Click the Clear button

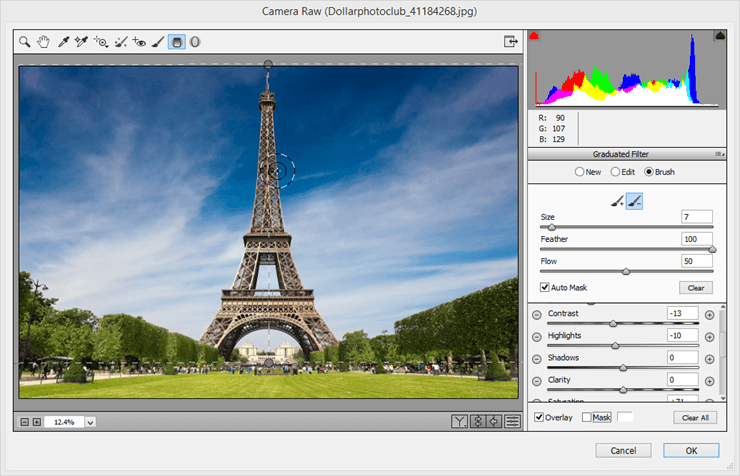696,288
